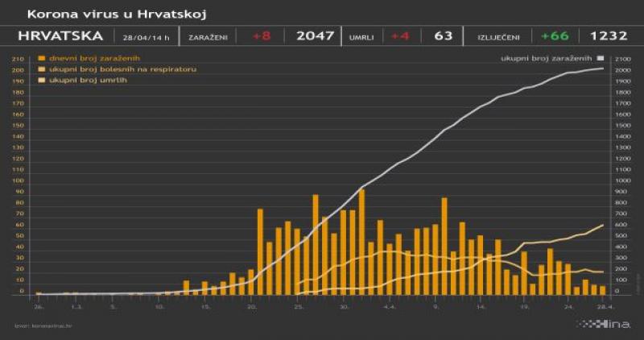
Task: Click white swatch beside ukupni broj zaraženih
Action: (x=598, y=60)
